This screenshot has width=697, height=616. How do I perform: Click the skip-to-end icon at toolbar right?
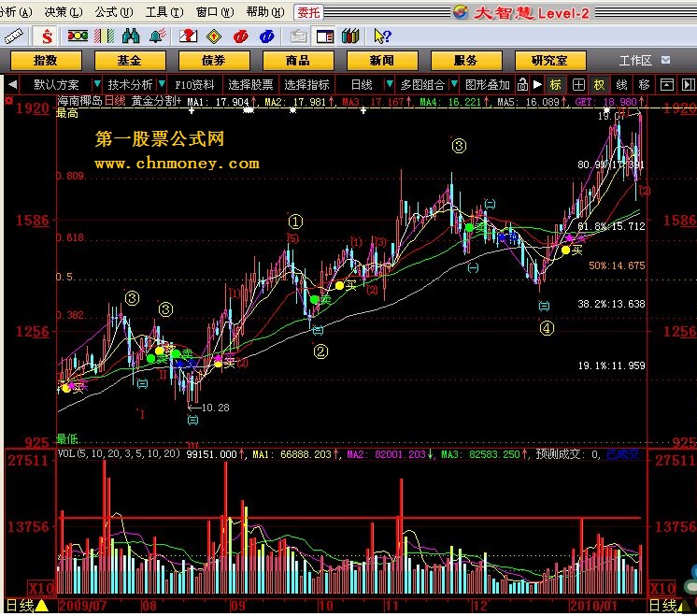pyautogui.click(x=688, y=84)
